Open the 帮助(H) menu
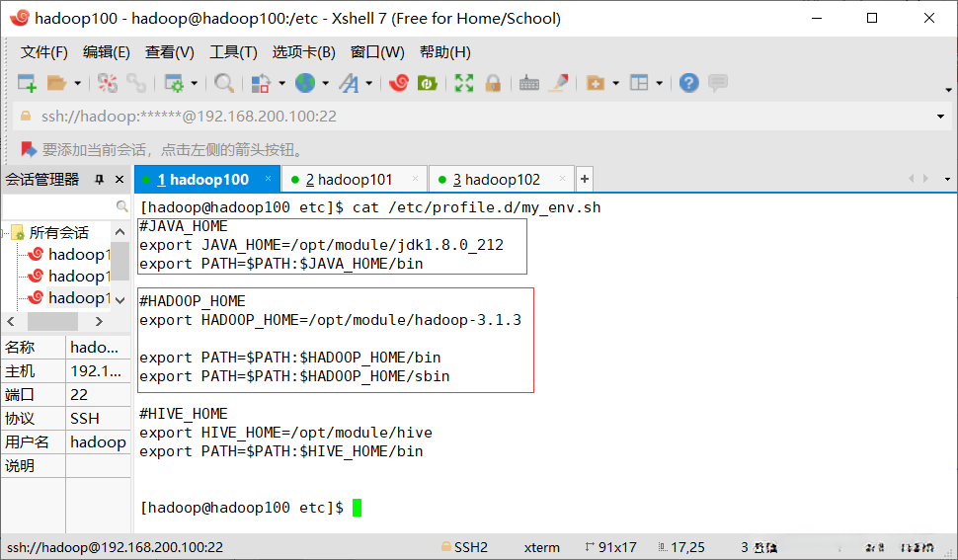Image resolution: width=958 pixels, height=560 pixels. (x=444, y=52)
